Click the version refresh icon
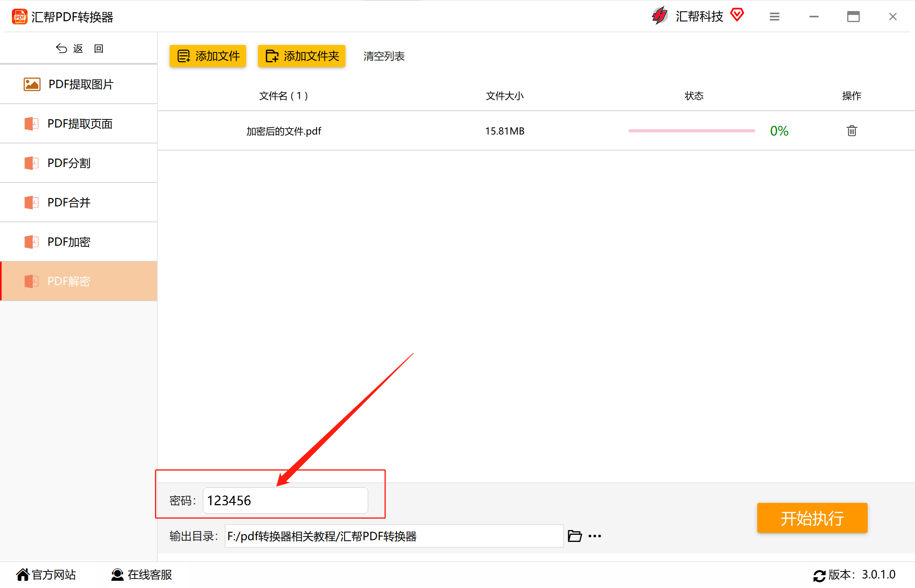The height and width of the screenshot is (588, 915). pyautogui.click(x=819, y=576)
